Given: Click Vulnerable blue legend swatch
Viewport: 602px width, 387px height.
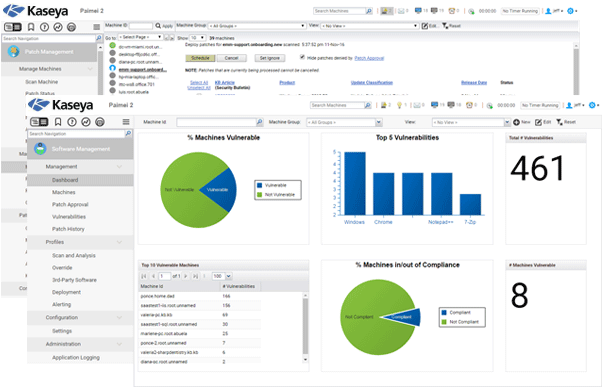Looking at the screenshot, I should point(260,185).
